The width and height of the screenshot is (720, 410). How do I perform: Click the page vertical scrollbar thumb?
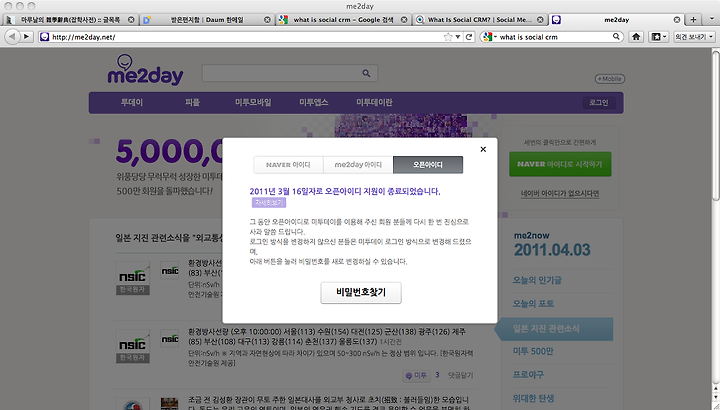click(715, 126)
